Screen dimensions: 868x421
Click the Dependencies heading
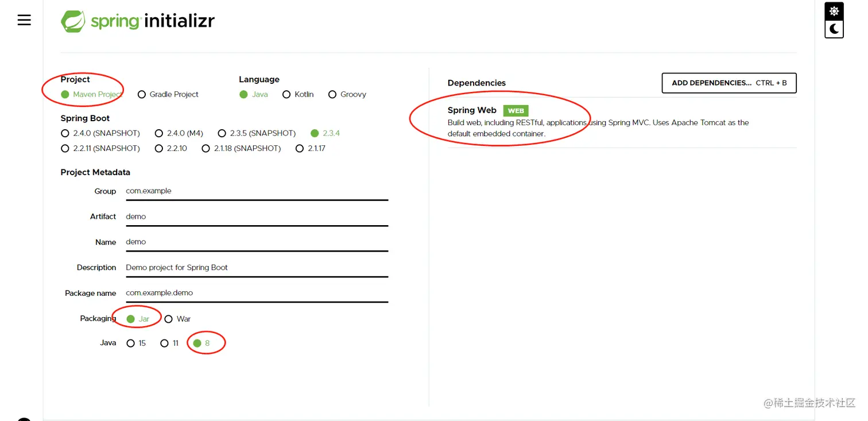coord(476,83)
